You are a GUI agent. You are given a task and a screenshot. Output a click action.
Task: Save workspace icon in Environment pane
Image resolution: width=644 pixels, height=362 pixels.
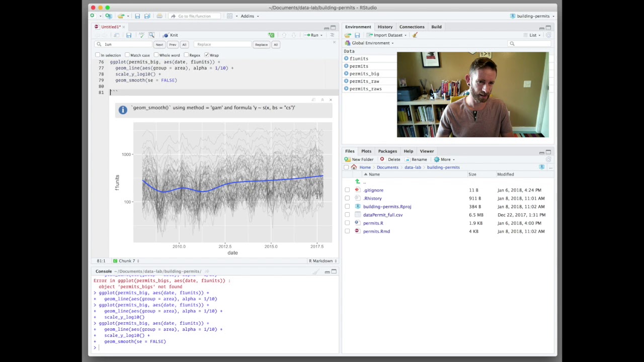click(x=357, y=35)
